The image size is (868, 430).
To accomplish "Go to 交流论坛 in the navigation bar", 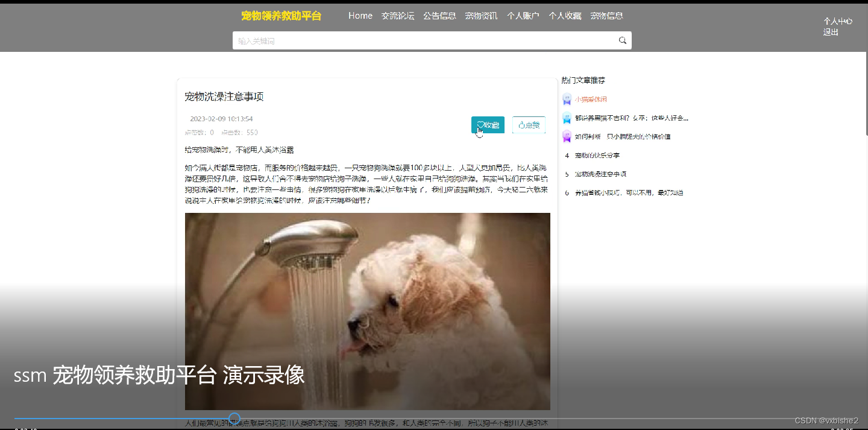I will coord(398,16).
